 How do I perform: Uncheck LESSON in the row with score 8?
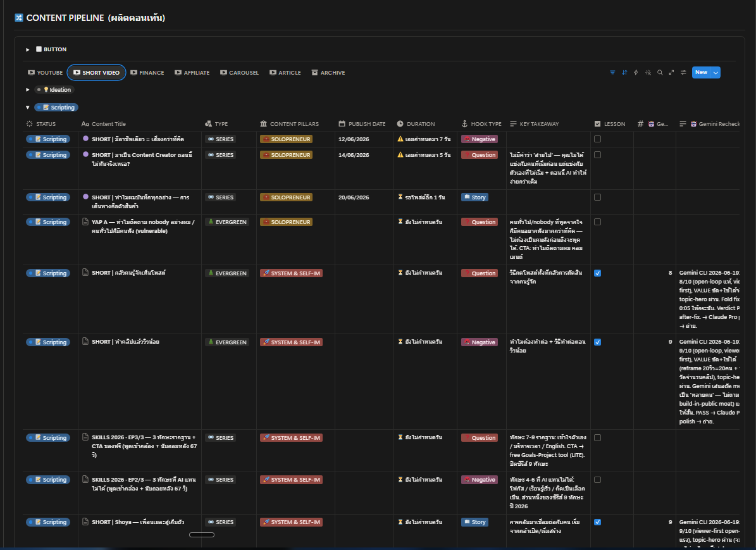[597, 273]
